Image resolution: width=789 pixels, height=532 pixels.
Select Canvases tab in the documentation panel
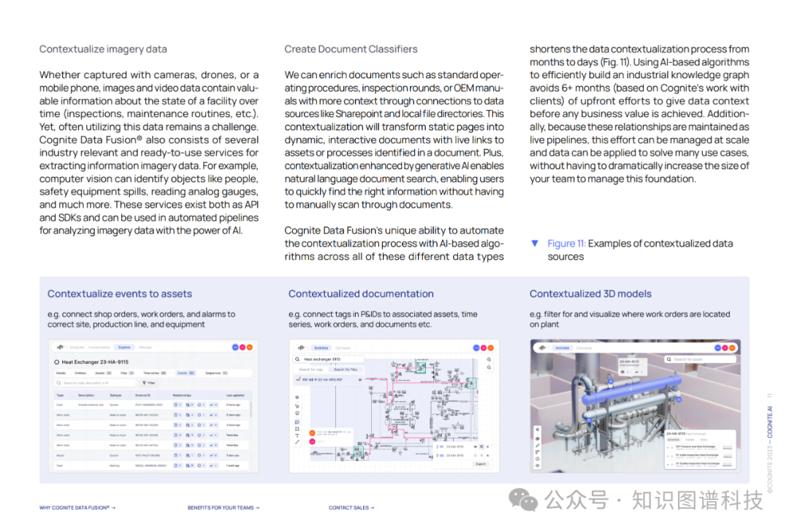(343, 348)
